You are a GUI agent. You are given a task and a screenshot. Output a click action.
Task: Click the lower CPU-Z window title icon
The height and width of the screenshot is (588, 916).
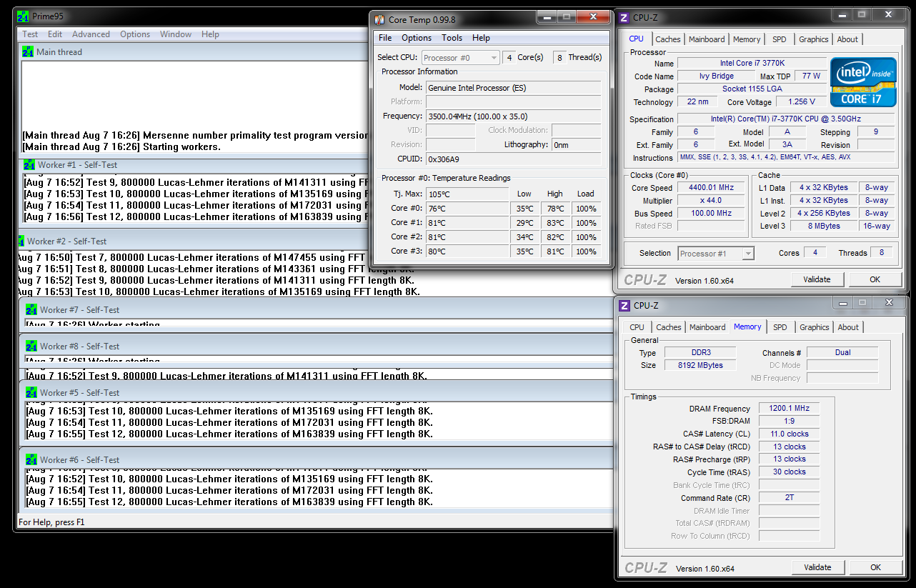click(624, 305)
